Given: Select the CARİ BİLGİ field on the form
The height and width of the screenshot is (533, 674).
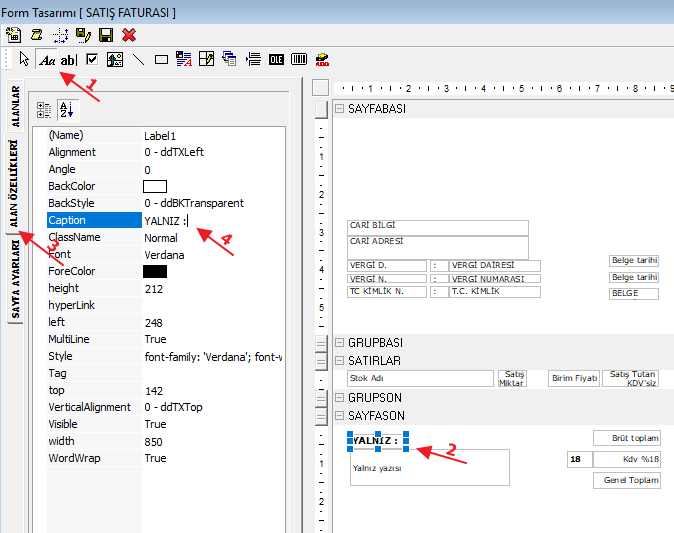Looking at the screenshot, I should pyautogui.click(x=438, y=228).
